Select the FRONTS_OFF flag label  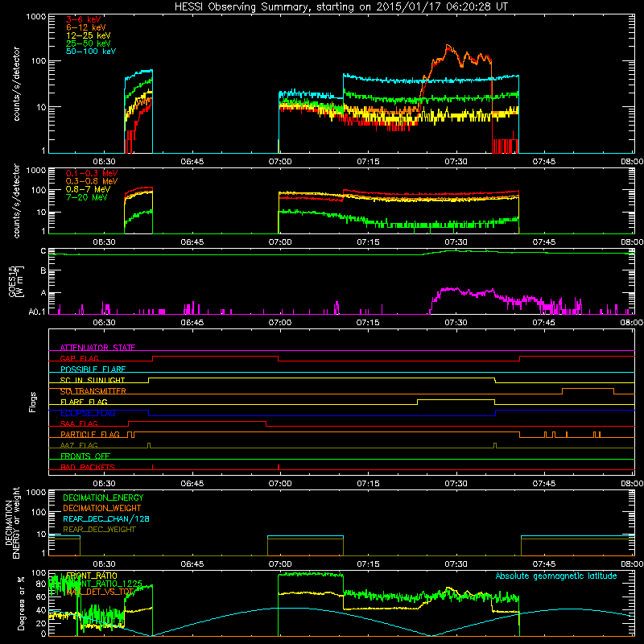pyautogui.click(x=85, y=456)
